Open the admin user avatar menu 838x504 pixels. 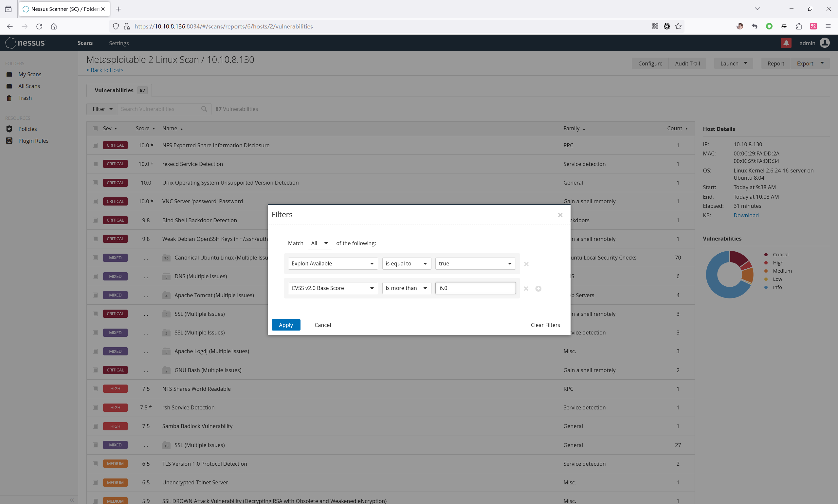825,43
